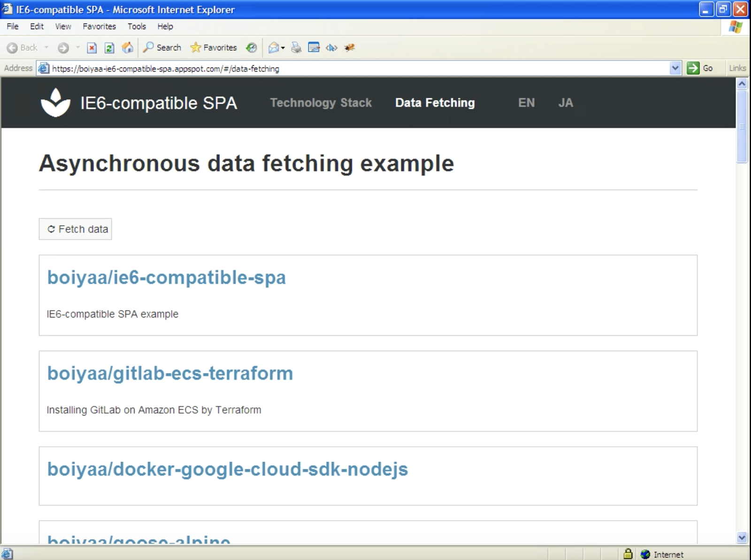751x560 pixels.
Task: Select 'IE6-compatible SPA example' description text
Action: click(x=113, y=314)
